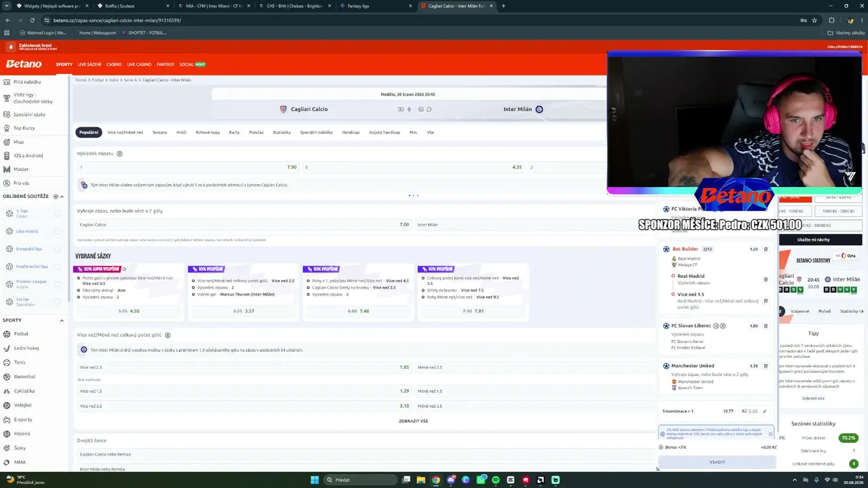Select the Basketbal sport icon
Viewport: 868px width, 488px height.
click(x=7, y=377)
